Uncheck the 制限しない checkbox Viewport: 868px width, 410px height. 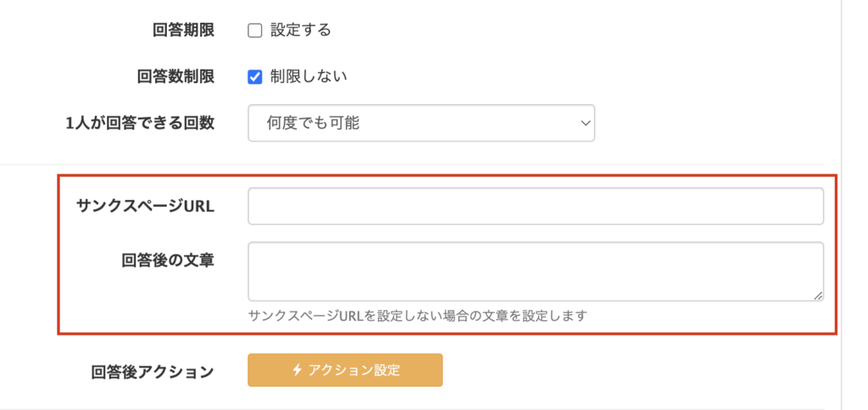coord(254,77)
